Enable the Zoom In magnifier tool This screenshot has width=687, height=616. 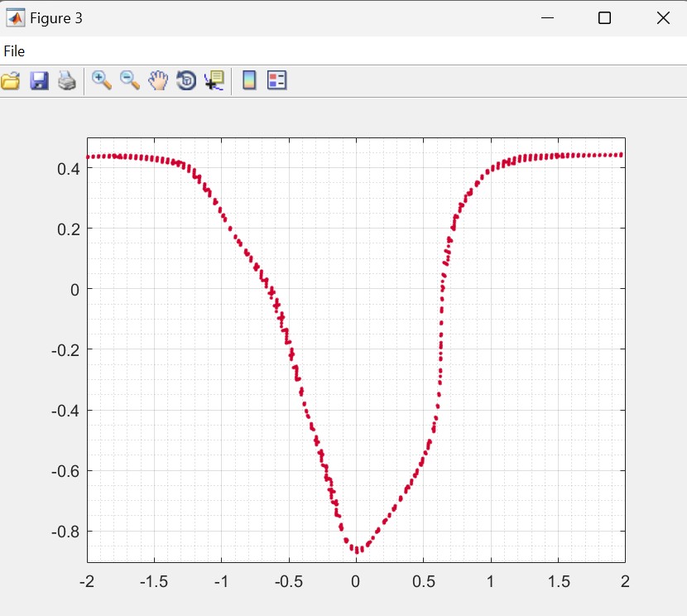[x=102, y=80]
